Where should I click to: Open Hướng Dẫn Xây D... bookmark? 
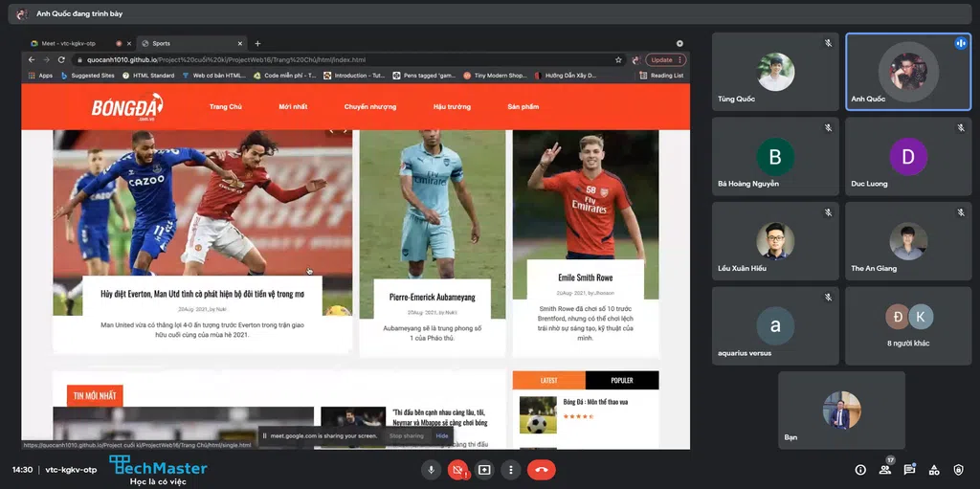tap(567, 76)
